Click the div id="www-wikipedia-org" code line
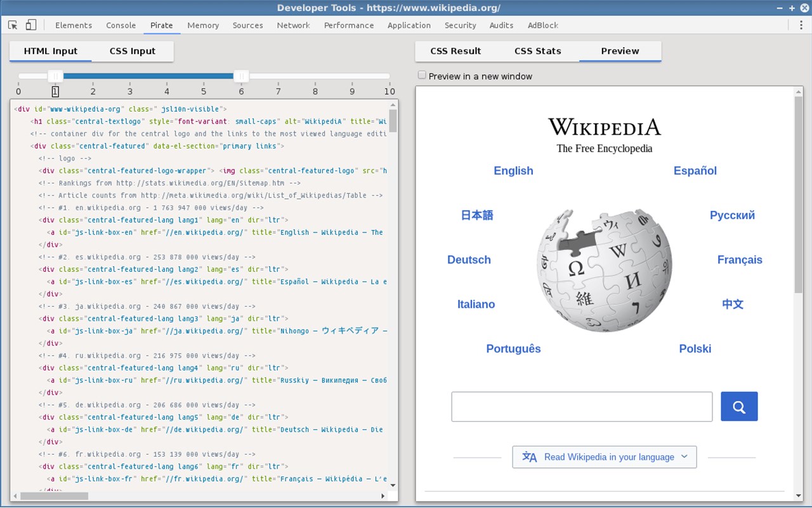 pyautogui.click(x=121, y=109)
